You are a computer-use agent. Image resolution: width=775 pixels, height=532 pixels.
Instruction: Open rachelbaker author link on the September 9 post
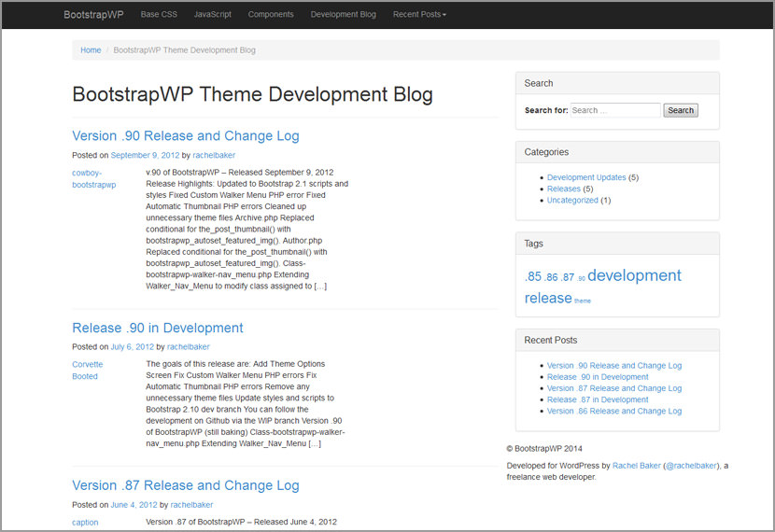click(x=214, y=155)
